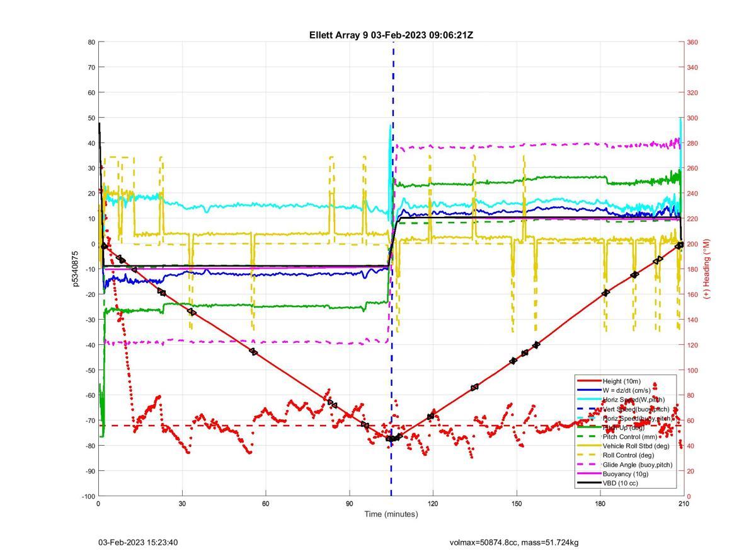Viewport: 756px width, 558px height.
Task: Select the "Horiz Speed(W,pitch)" legend entry
Action: coord(633,400)
